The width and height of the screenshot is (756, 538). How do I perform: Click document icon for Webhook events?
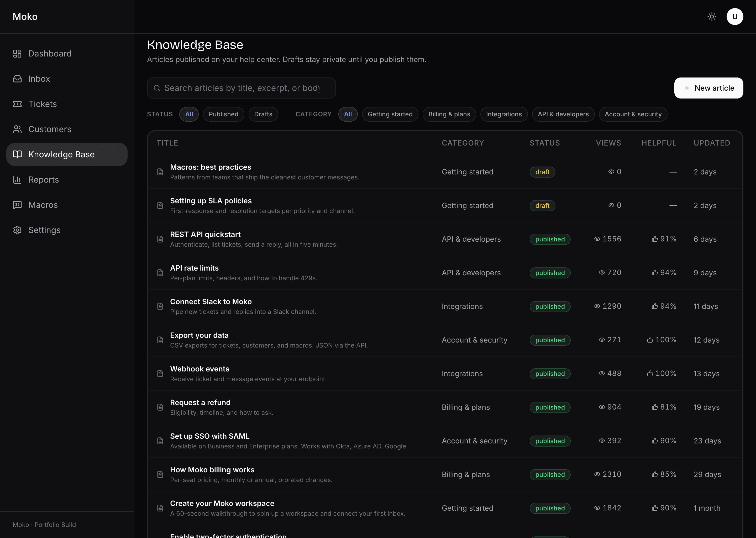160,374
